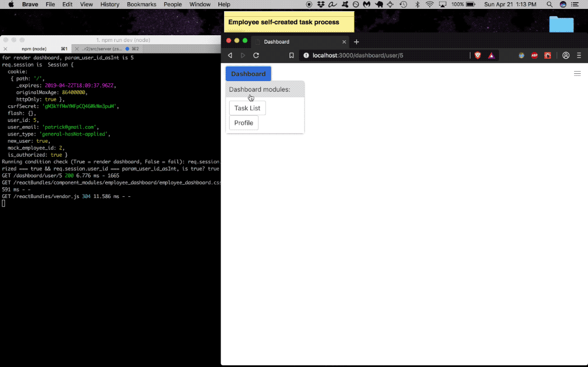Click the browser back arrow

[230, 55]
